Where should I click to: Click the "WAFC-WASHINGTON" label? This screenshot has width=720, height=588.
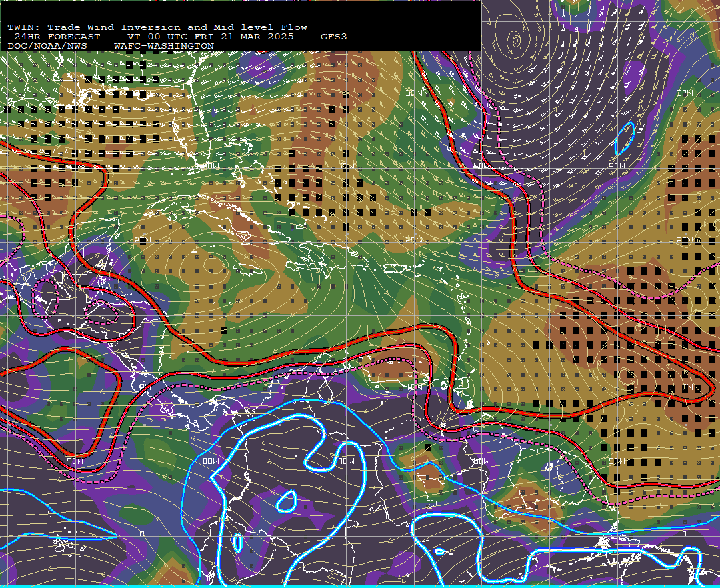pyautogui.click(x=164, y=47)
